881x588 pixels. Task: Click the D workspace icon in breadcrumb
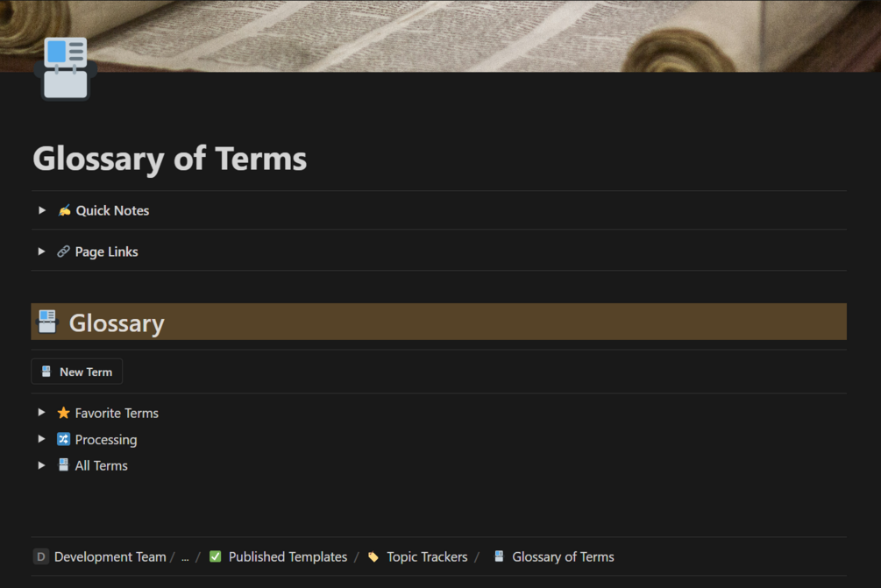click(x=41, y=556)
